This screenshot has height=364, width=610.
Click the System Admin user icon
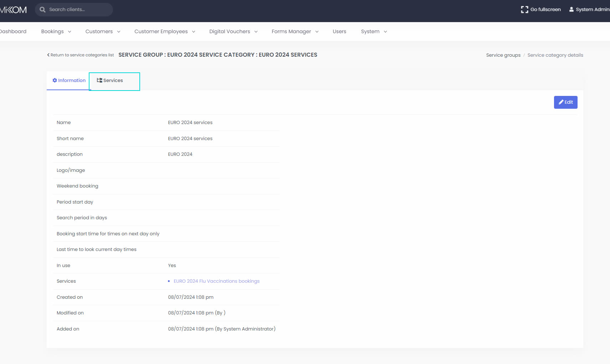[x=571, y=10]
